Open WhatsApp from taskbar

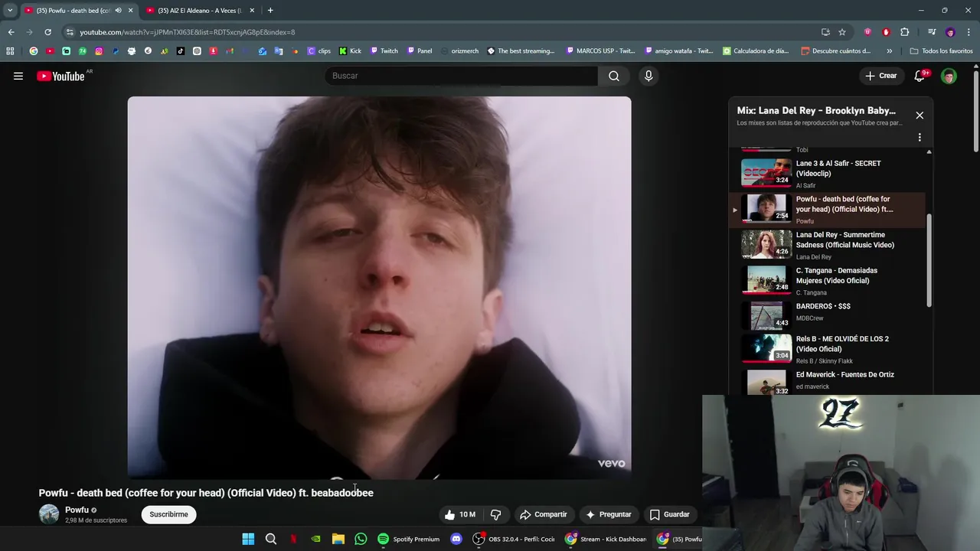(361, 539)
